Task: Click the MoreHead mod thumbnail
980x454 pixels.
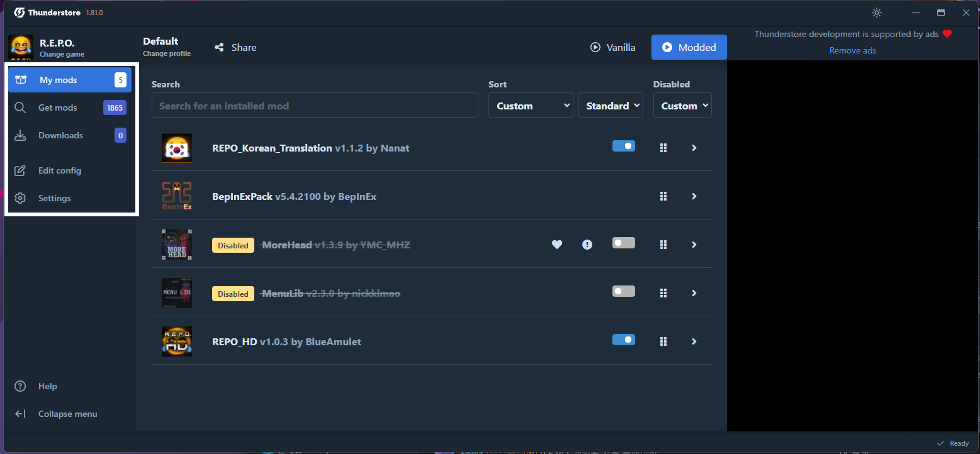Action: tap(177, 245)
